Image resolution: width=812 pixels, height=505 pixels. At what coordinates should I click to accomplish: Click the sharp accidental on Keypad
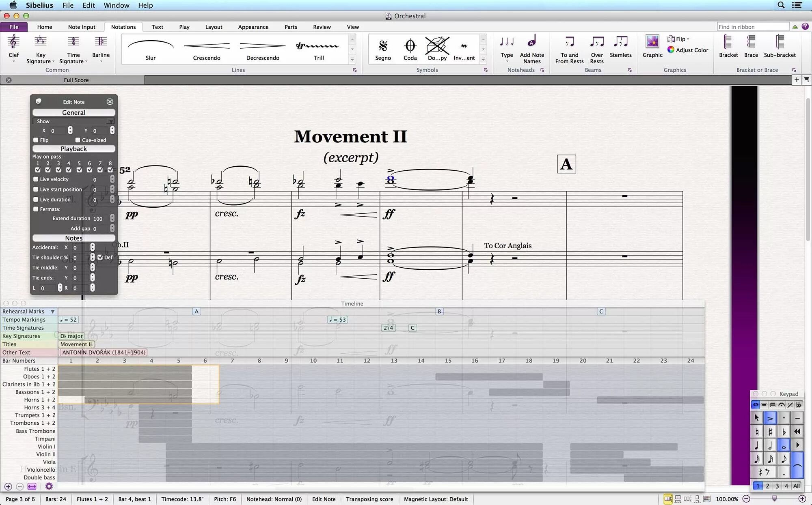(x=770, y=432)
